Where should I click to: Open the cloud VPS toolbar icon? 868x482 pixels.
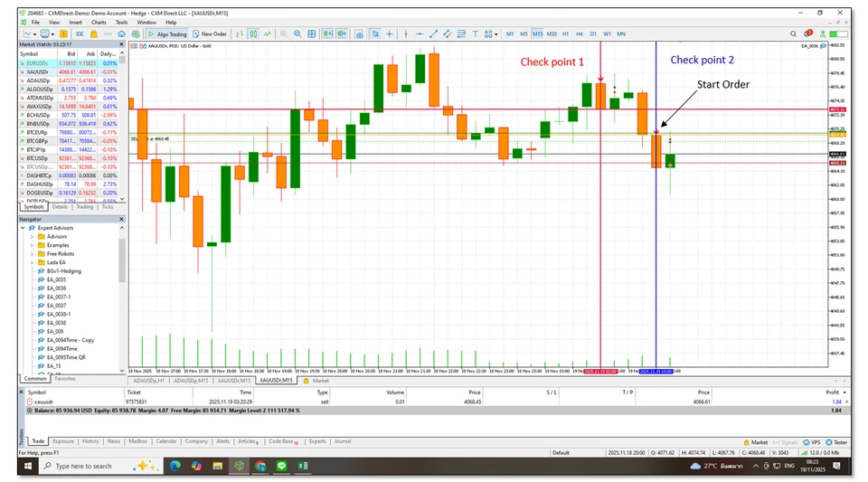[x=121, y=33]
